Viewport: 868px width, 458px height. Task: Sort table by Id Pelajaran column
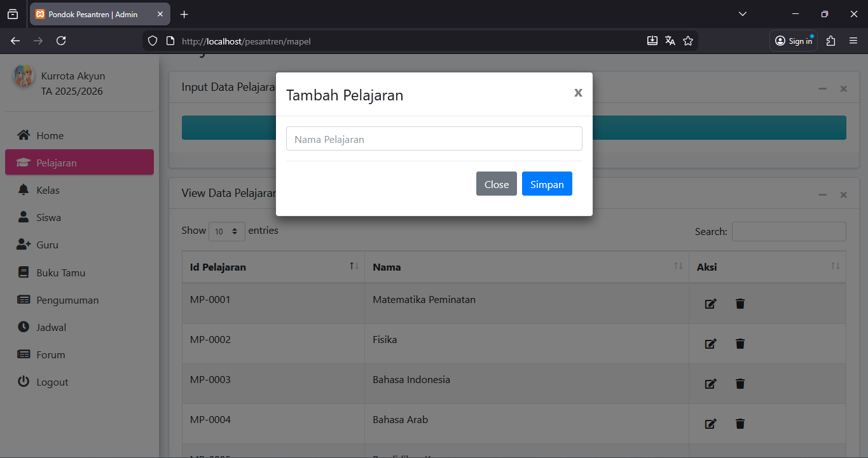pos(273,267)
